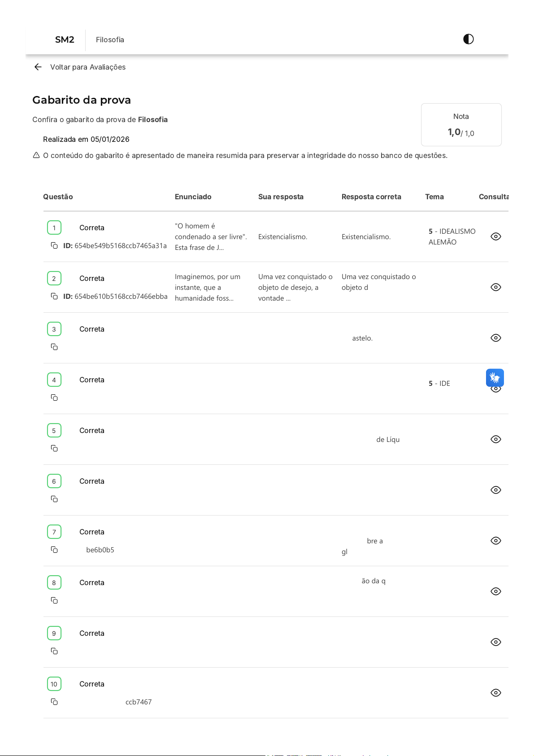
Task: Select the Filosofia header item
Action: tap(110, 39)
